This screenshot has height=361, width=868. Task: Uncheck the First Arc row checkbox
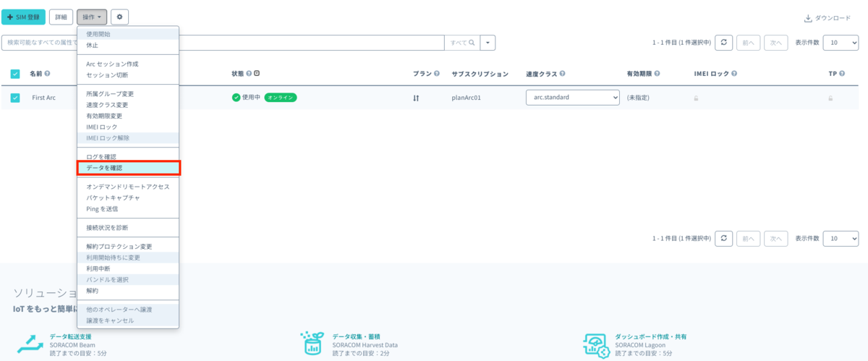pyautogui.click(x=15, y=98)
